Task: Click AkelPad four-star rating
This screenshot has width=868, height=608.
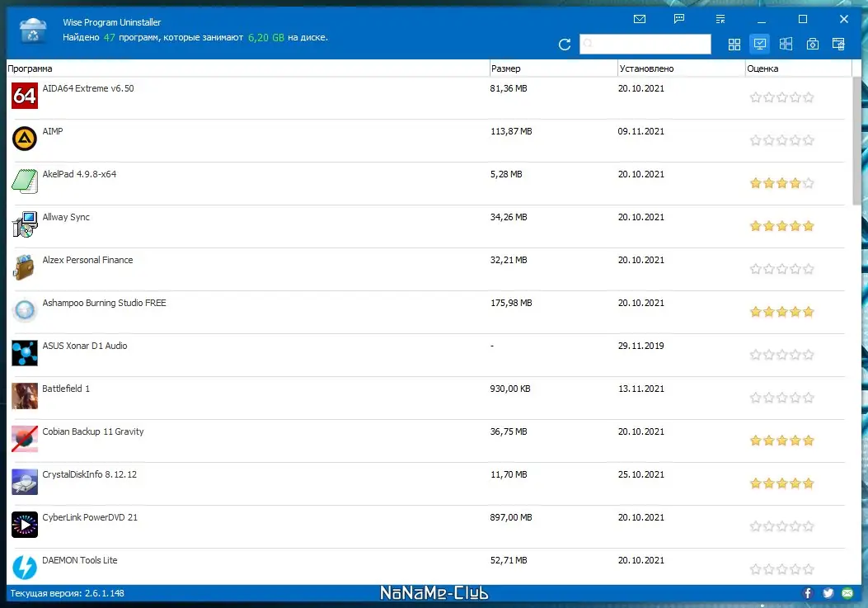Action: pyautogui.click(x=781, y=183)
